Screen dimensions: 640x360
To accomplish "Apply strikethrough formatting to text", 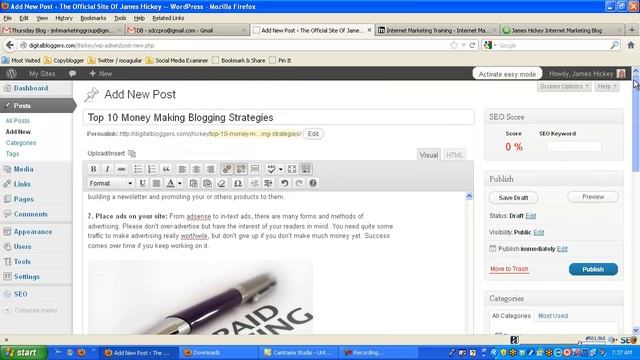I will click(121, 169).
